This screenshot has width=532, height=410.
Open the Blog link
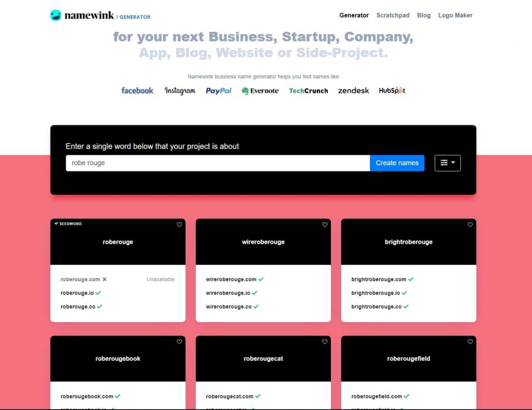tap(423, 16)
